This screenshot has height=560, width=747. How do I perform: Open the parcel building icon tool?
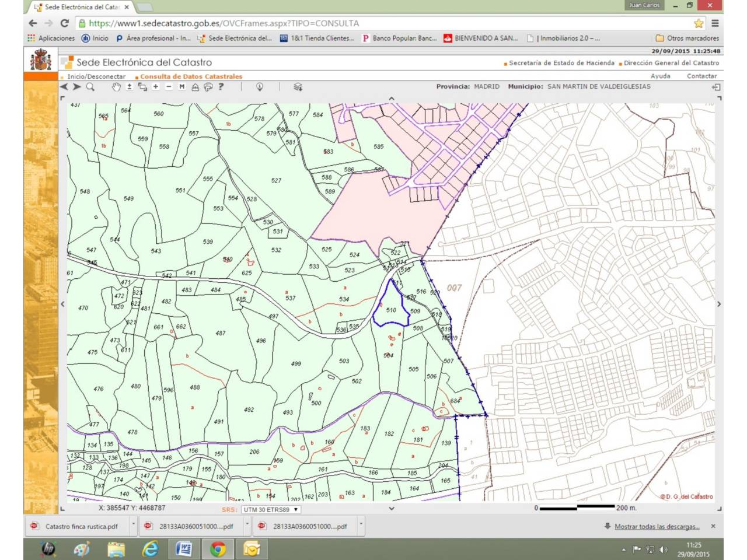195,87
